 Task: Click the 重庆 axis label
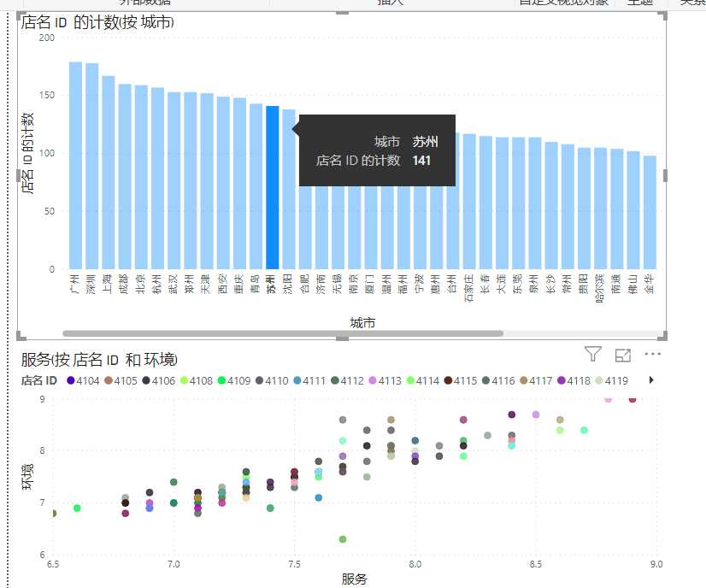click(x=239, y=284)
